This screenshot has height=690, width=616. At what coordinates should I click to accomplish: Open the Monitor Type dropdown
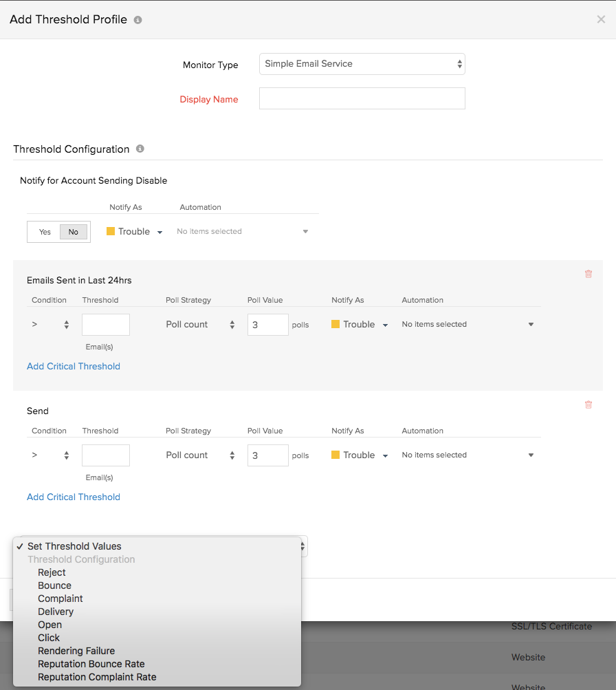[x=362, y=64]
